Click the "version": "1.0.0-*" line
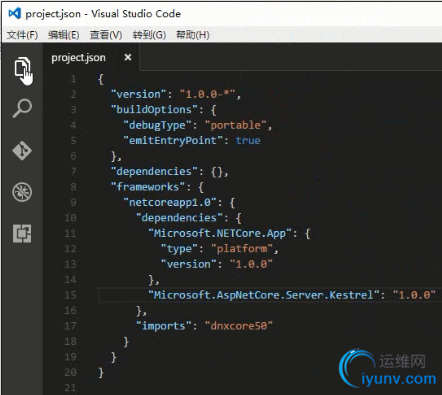This screenshot has width=442, height=395. [176, 94]
